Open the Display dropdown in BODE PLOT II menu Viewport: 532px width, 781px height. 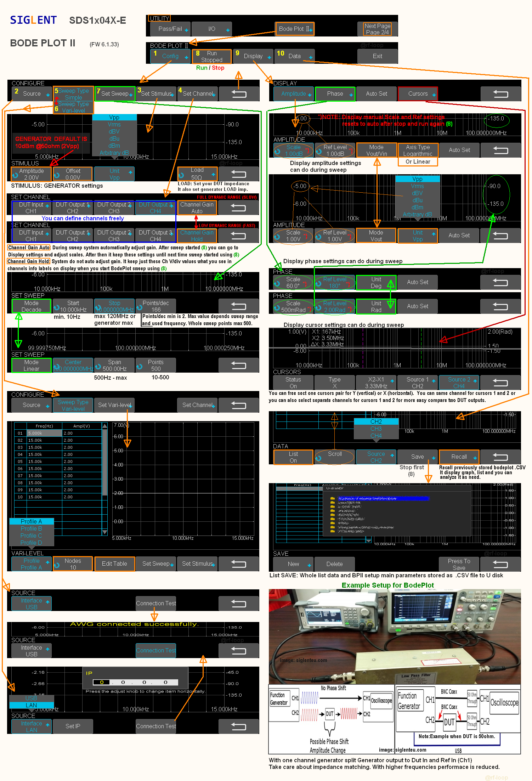[254, 56]
